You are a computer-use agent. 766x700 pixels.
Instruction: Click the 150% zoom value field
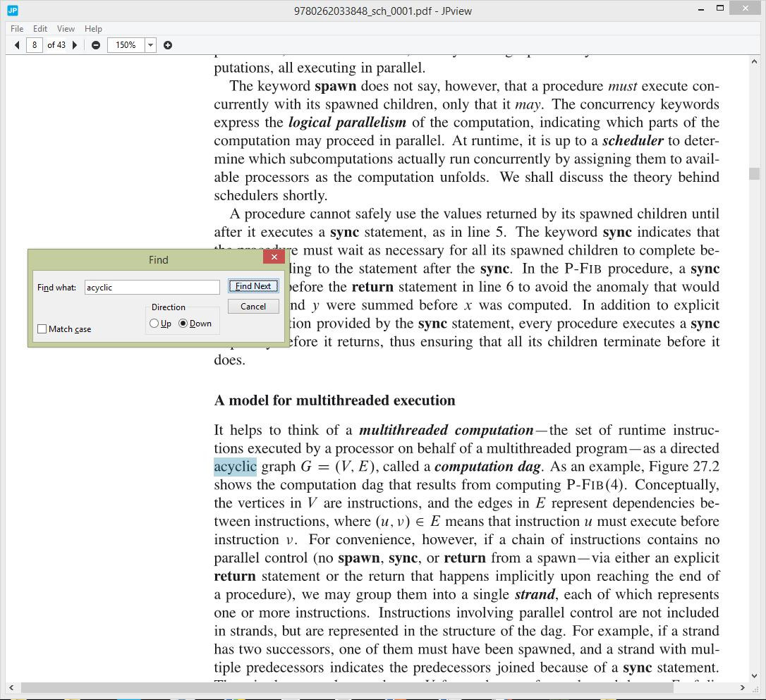click(126, 45)
